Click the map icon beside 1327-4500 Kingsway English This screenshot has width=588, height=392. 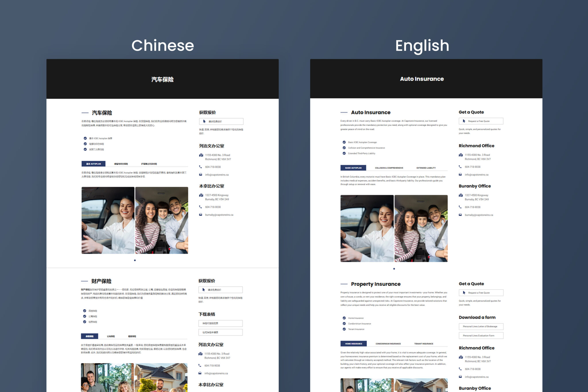coord(461,195)
